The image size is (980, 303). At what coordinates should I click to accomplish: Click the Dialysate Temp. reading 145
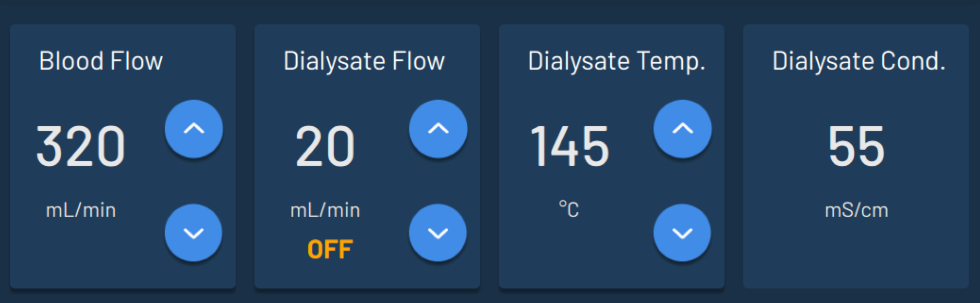pyautogui.click(x=570, y=147)
